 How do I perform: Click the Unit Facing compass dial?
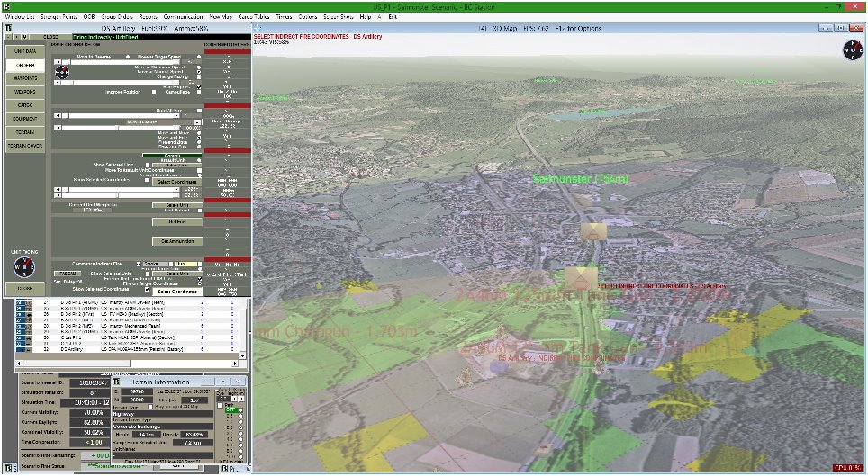24,267
